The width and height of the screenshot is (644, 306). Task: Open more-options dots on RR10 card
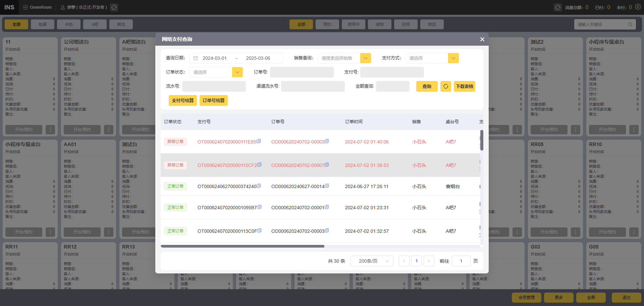(634, 232)
